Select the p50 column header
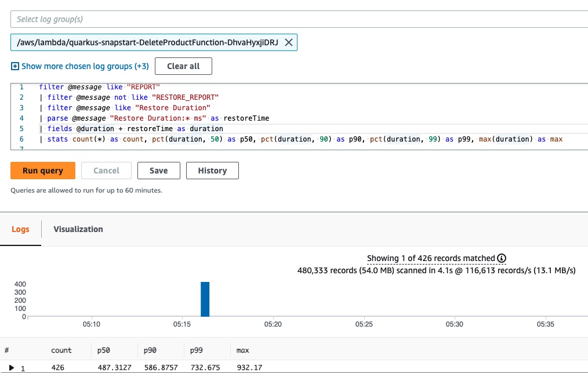The image size is (588, 373). 103,350
